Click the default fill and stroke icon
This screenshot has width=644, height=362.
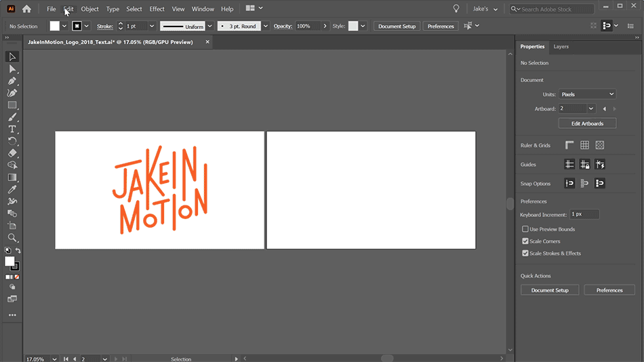[8, 250]
